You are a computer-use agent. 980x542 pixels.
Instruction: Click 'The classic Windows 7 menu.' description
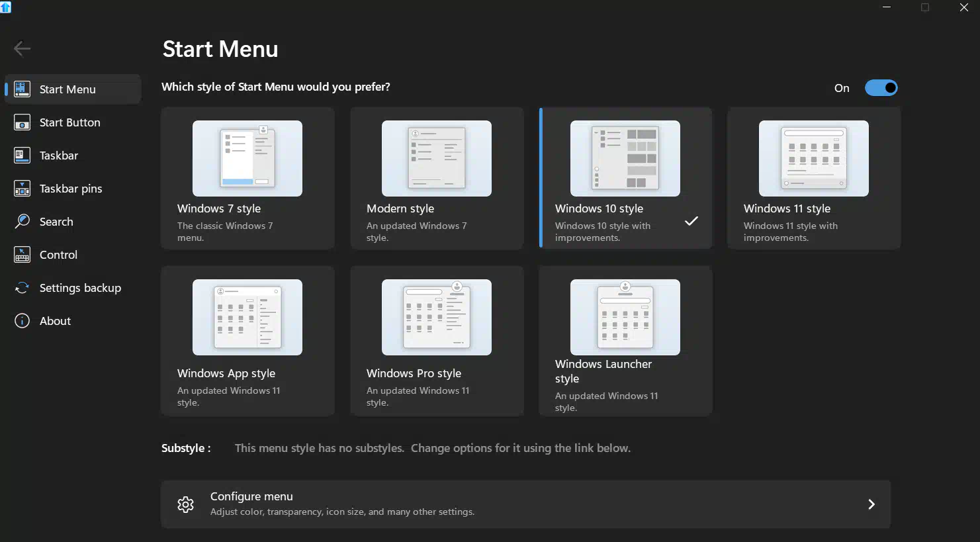[225, 232]
